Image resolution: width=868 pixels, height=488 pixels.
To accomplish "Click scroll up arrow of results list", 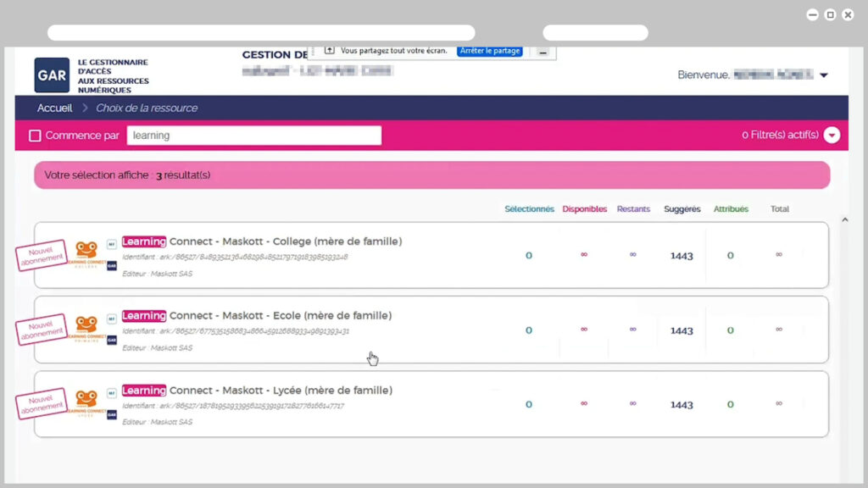I will 845,219.
